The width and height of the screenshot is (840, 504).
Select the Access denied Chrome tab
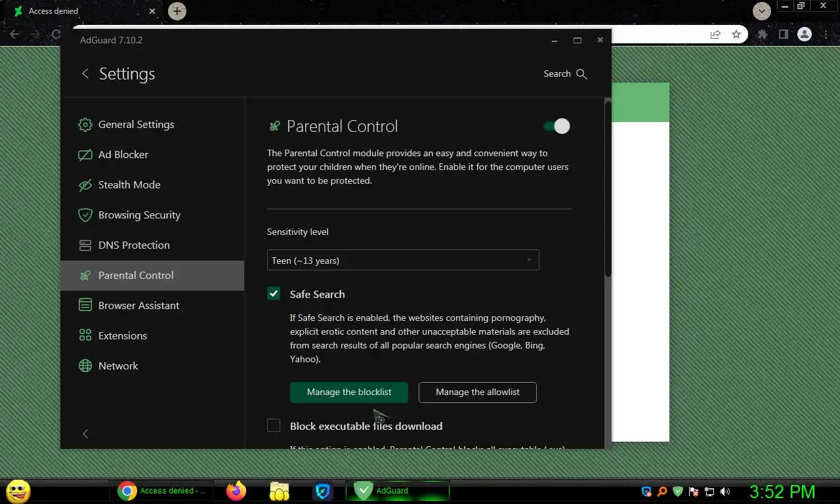pos(85,11)
